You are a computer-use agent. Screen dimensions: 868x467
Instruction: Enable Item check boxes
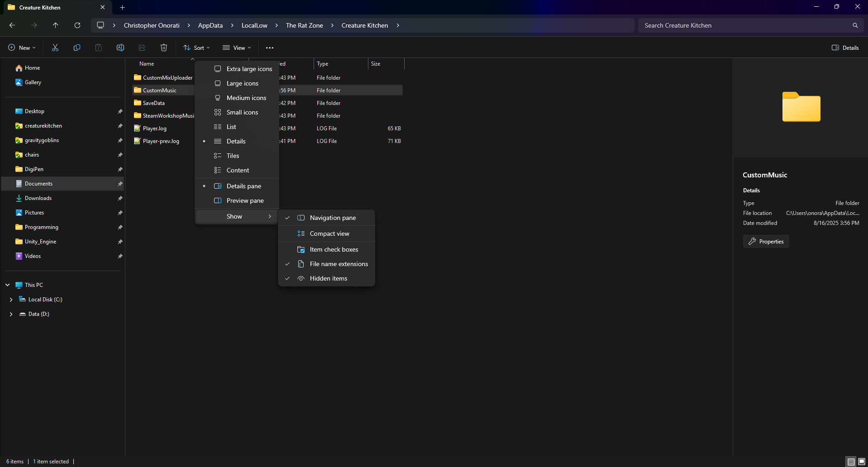(326, 249)
